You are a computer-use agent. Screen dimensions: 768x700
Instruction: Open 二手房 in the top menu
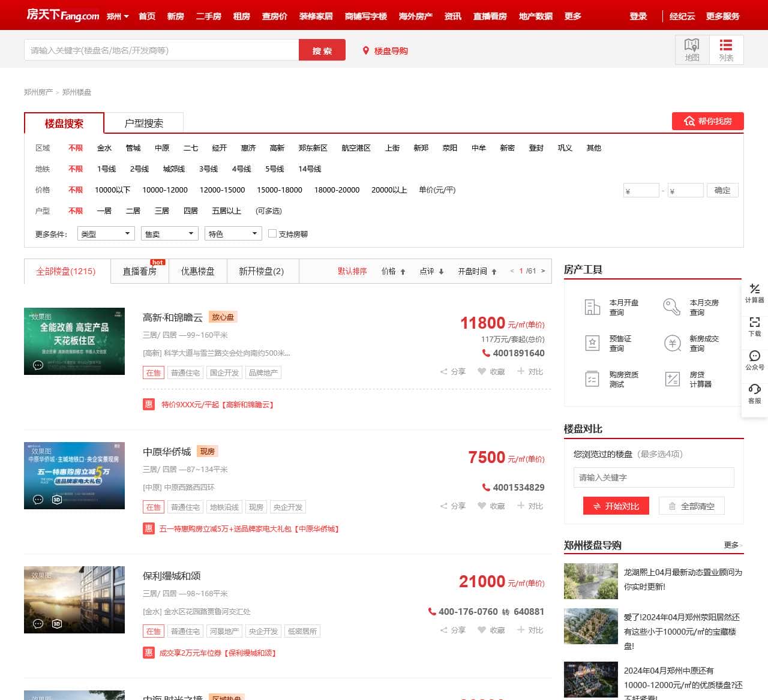point(209,16)
